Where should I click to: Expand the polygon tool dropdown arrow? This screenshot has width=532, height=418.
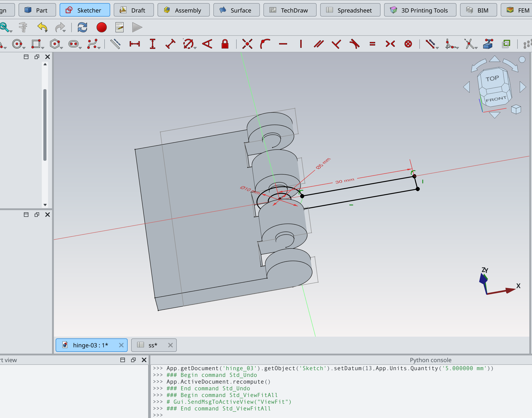click(61, 48)
